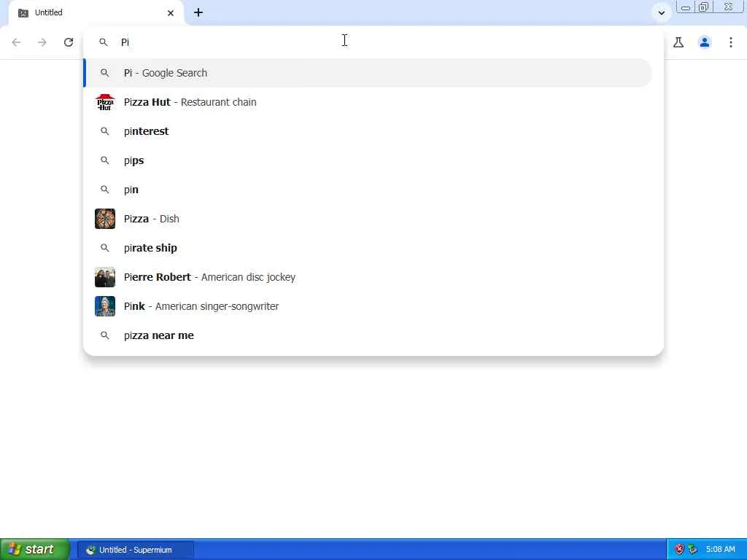The width and height of the screenshot is (747, 560).
Task: Select the pin suggestion
Action: point(368,190)
